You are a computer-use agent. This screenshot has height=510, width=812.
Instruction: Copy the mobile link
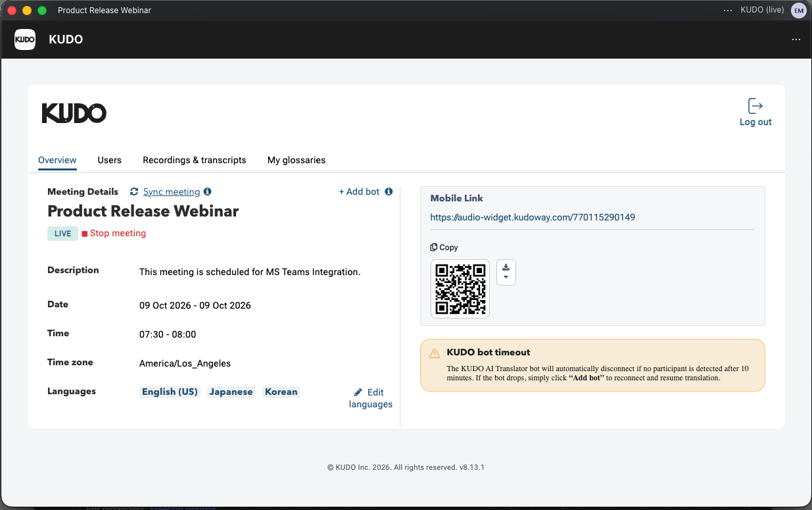[444, 247]
